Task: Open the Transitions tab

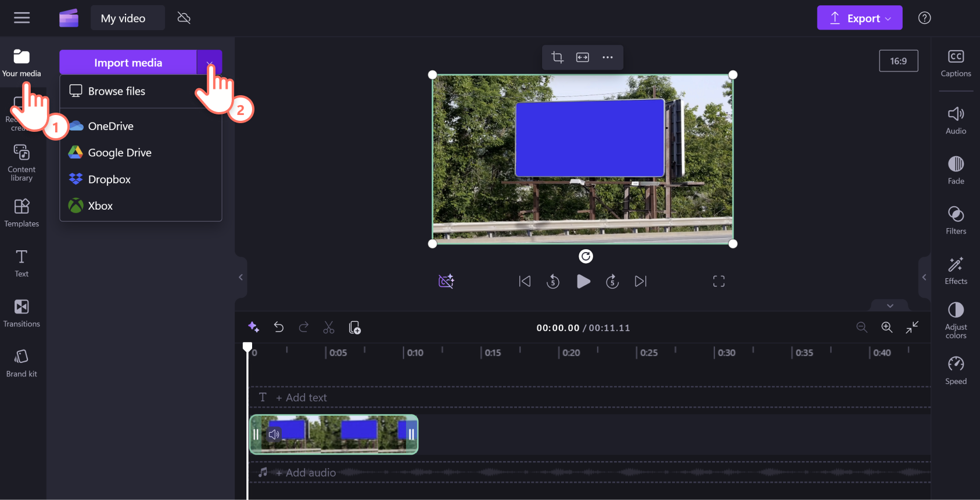Action: (x=21, y=314)
